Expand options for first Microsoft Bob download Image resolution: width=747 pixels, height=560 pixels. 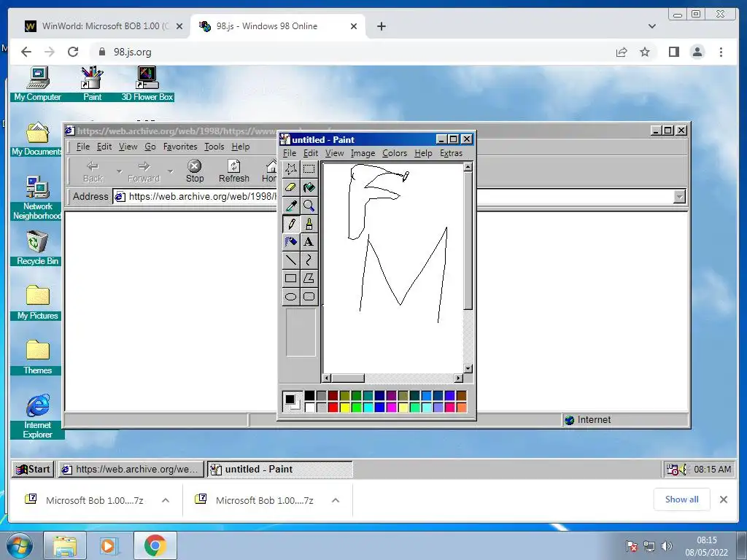click(x=166, y=500)
